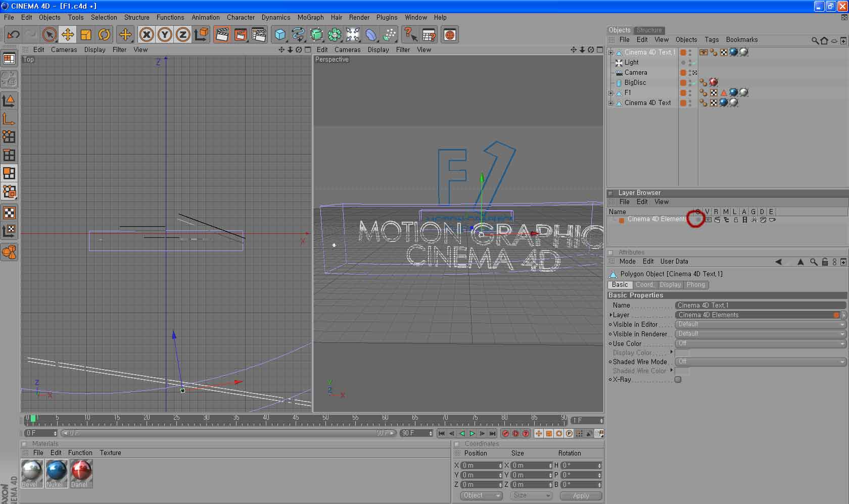Click the home icon in Objects panel
The image size is (849, 504).
[x=824, y=40]
